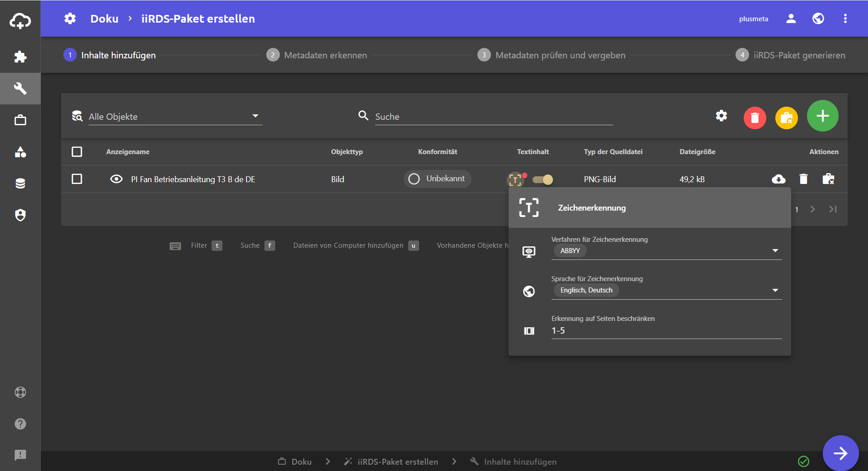
Task: Download the PI Fan Betriebsanleitung file
Action: (778, 179)
